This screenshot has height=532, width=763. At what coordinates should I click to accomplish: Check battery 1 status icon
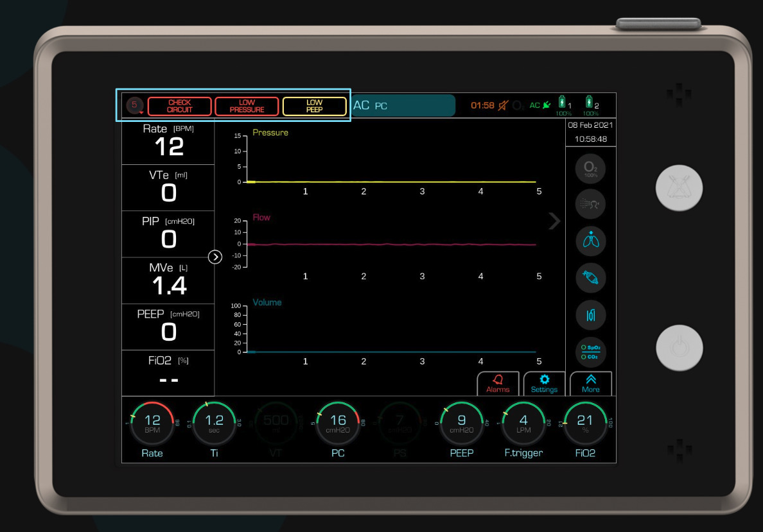pyautogui.click(x=563, y=103)
